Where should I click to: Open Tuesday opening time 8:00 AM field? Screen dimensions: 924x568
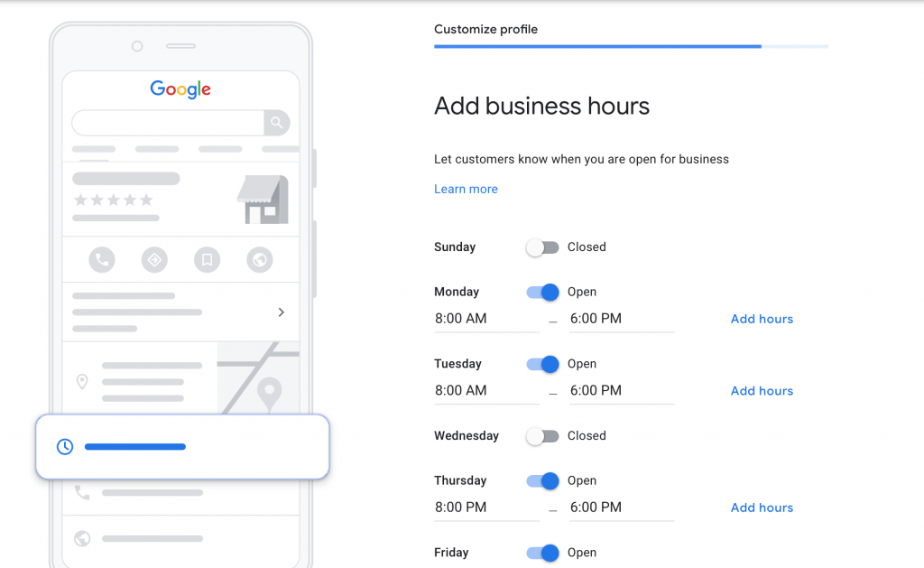[x=486, y=391]
